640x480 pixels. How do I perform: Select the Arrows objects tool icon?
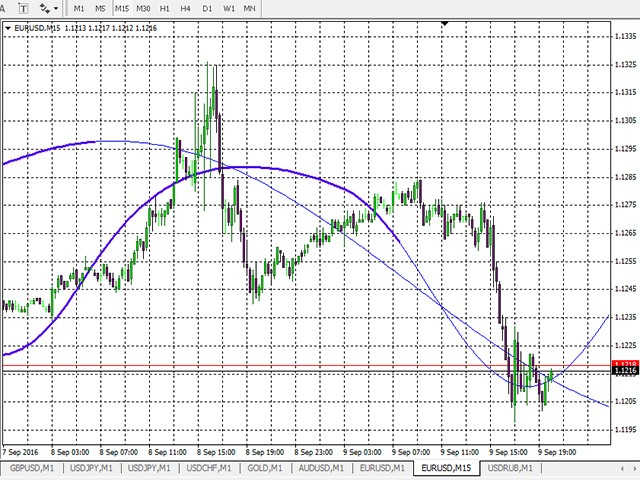pyautogui.click(x=44, y=8)
